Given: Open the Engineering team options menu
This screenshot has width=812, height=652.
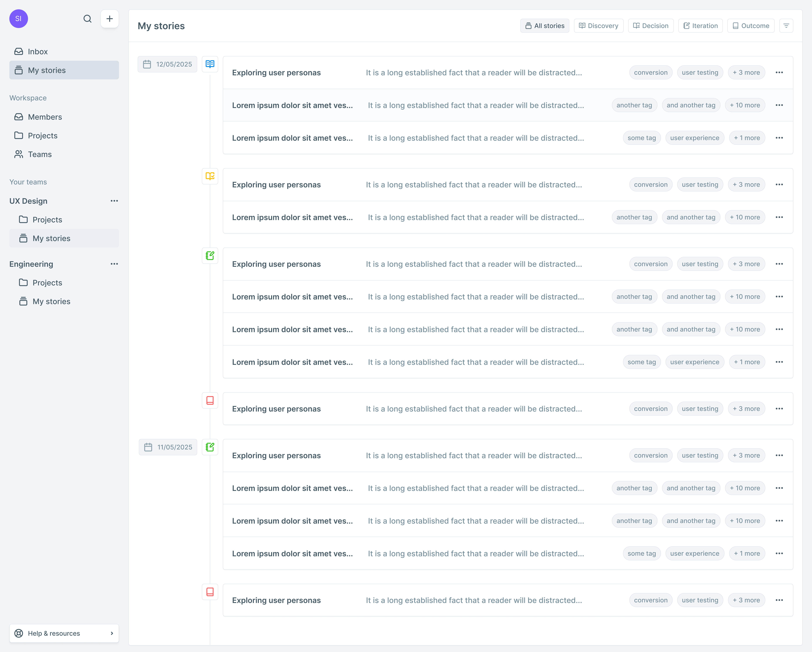Looking at the screenshot, I should tap(114, 264).
